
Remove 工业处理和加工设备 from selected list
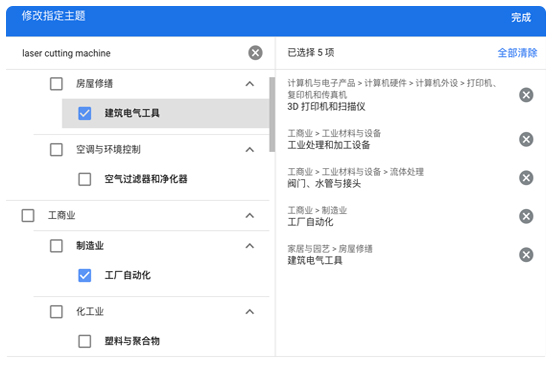[x=526, y=139]
